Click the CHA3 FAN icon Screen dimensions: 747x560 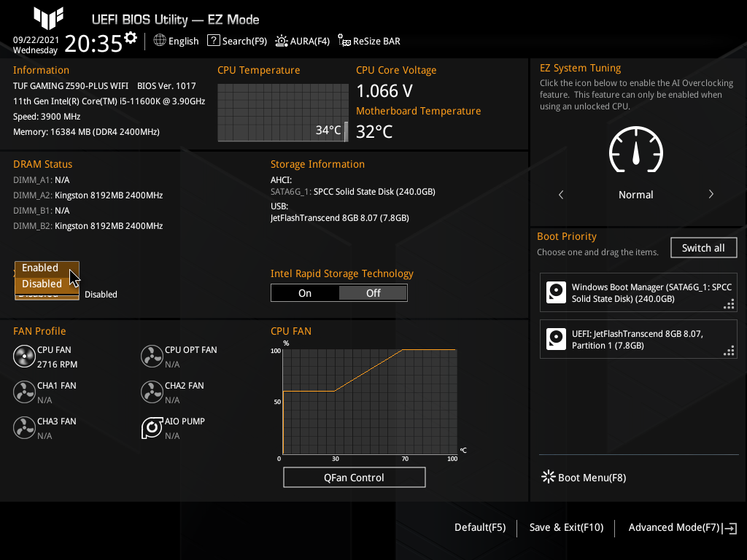(24, 428)
